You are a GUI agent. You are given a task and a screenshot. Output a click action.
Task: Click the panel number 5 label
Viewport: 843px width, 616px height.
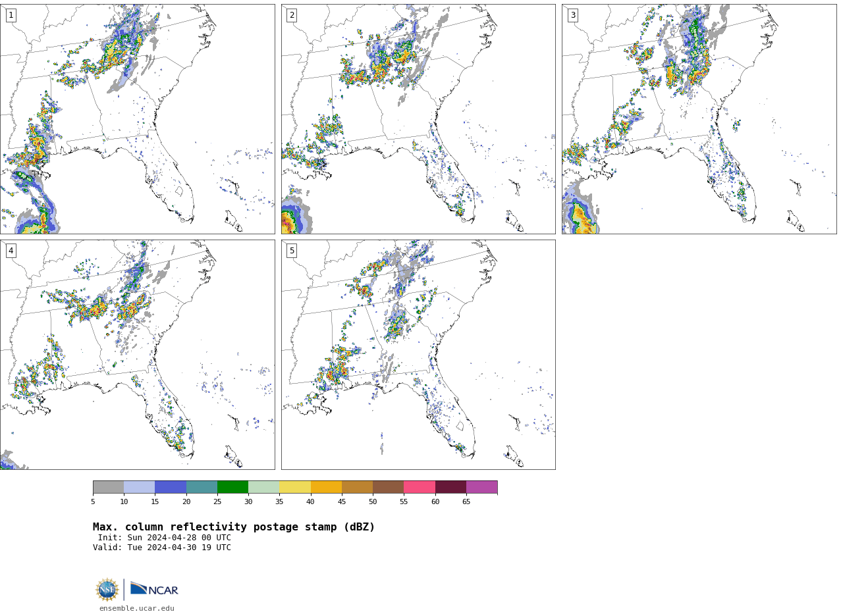pos(292,251)
